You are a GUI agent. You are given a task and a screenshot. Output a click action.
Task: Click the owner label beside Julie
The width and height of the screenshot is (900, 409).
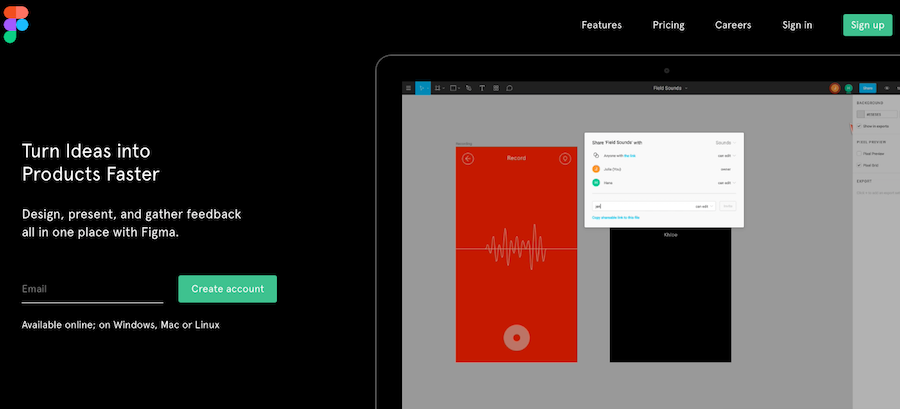pos(726,169)
